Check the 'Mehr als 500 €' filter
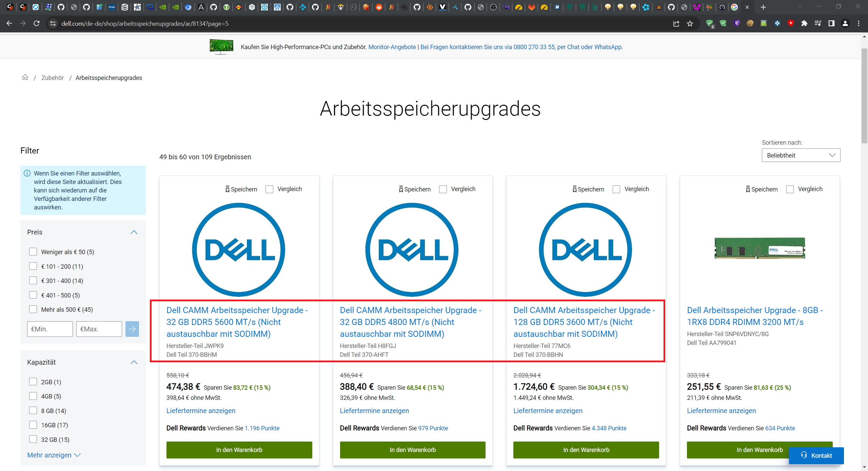868x471 pixels. tap(33, 309)
